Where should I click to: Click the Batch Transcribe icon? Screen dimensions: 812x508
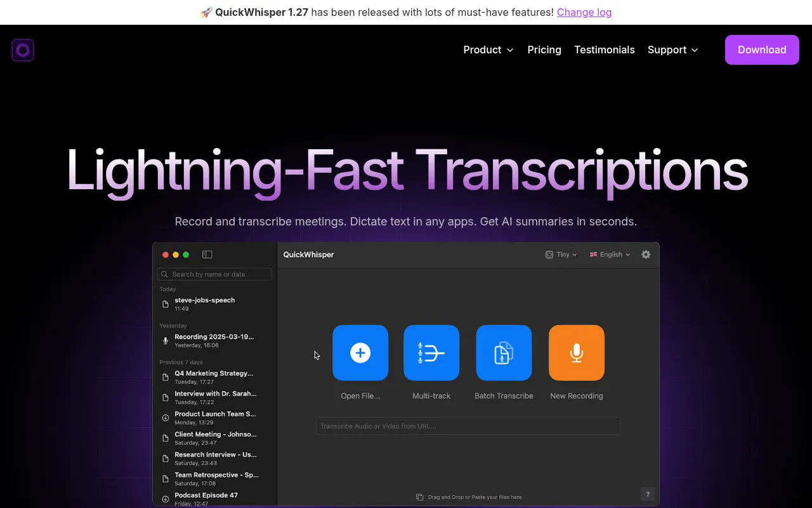[x=504, y=353]
